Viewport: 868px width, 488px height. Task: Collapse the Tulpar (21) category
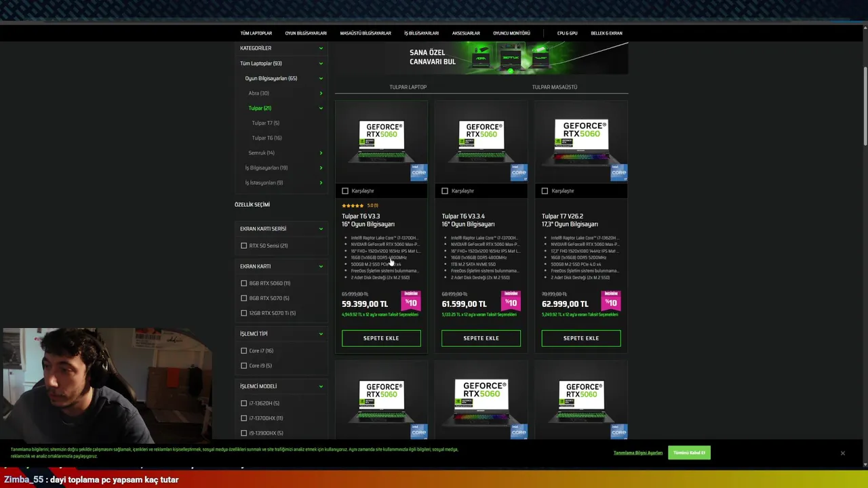coord(321,108)
